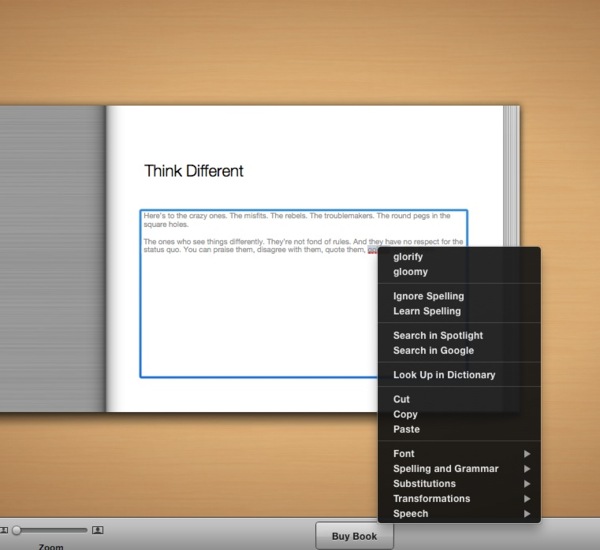Choose Copy from context menu
600x550 pixels.
click(x=459, y=415)
